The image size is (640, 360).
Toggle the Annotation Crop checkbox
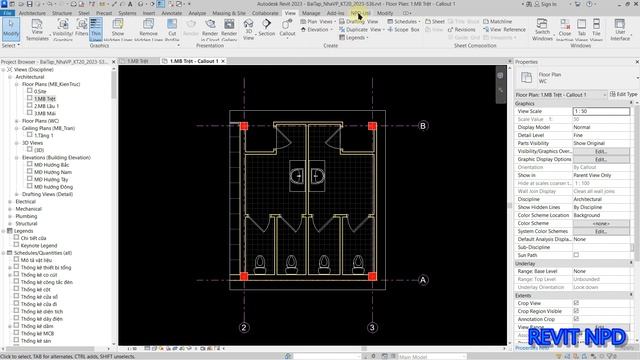(576, 319)
